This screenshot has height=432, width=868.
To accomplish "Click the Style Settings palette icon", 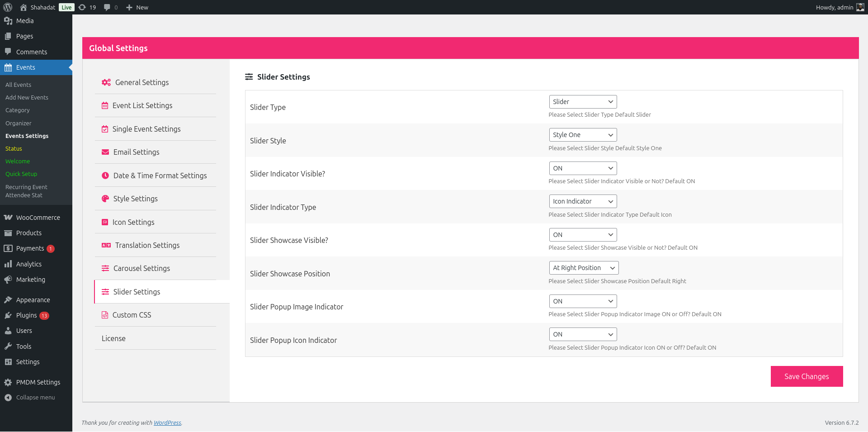I will tap(105, 199).
